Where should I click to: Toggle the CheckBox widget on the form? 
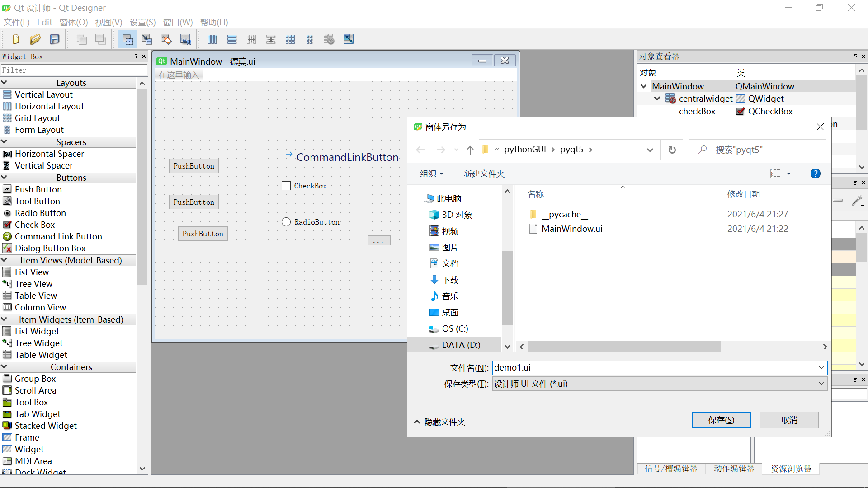pos(286,185)
